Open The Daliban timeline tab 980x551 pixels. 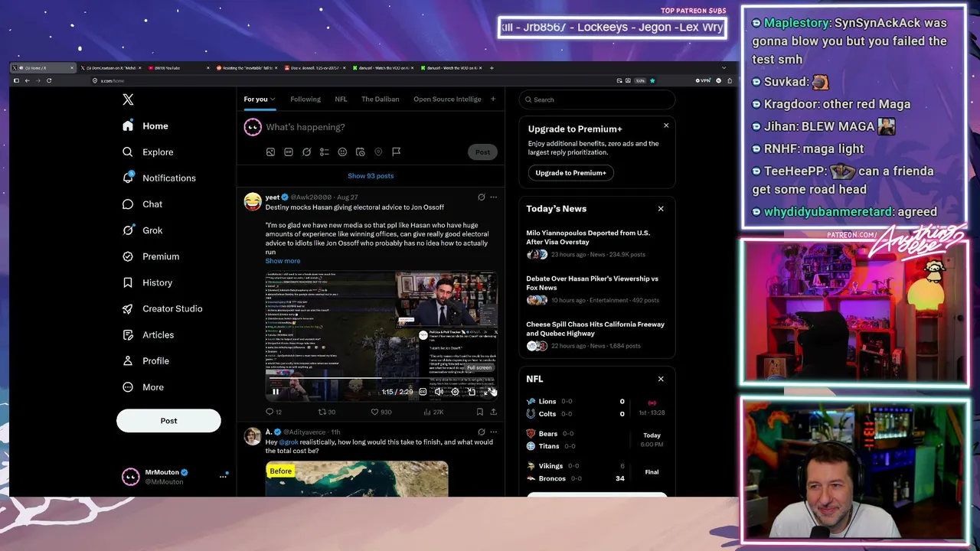[381, 99]
